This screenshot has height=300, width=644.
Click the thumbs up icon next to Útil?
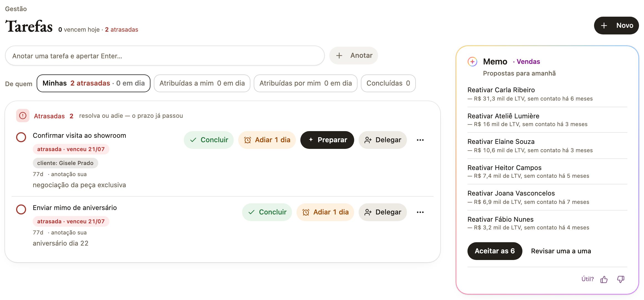(604, 279)
